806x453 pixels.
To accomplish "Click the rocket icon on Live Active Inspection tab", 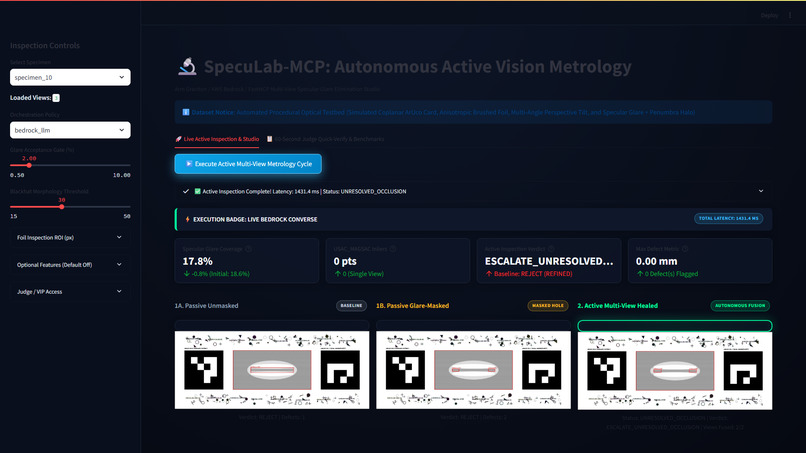I will click(178, 139).
